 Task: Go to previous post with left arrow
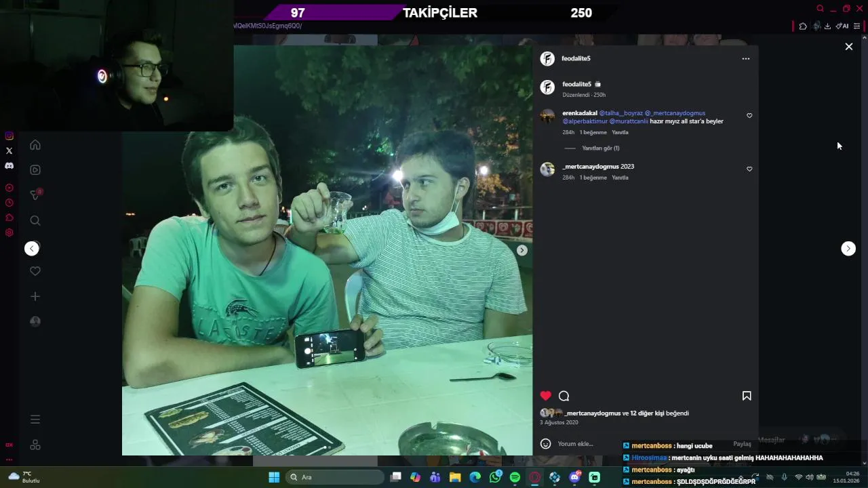[32, 249]
